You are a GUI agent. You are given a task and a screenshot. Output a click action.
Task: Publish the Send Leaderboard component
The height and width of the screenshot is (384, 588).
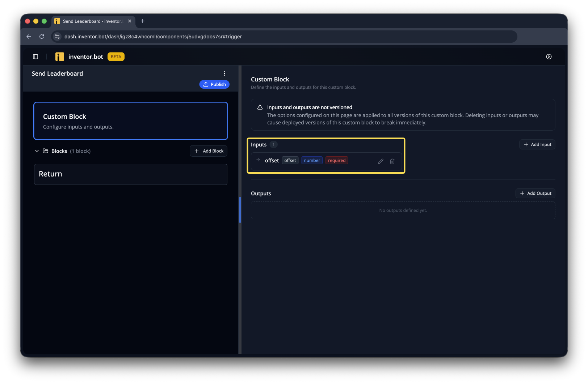pyautogui.click(x=214, y=84)
